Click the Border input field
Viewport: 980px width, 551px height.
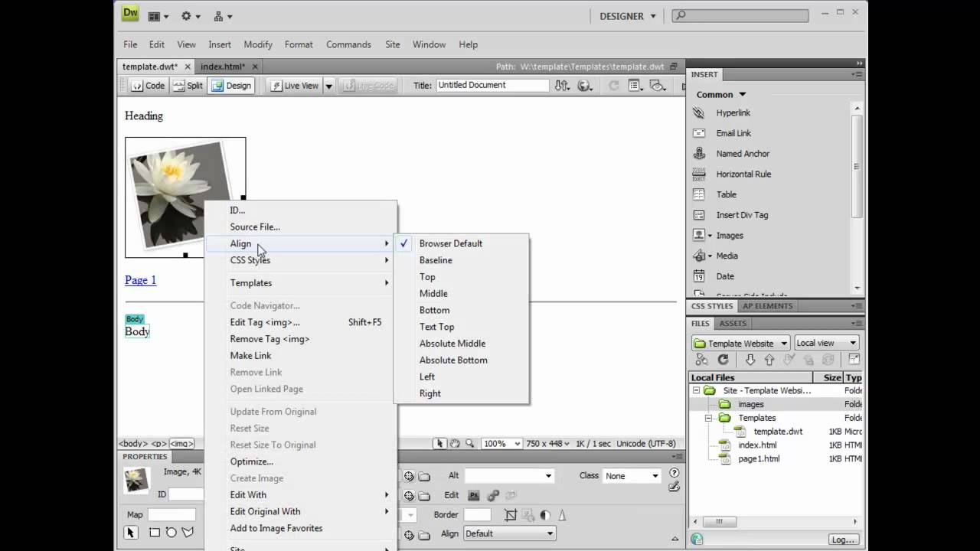[x=477, y=515]
